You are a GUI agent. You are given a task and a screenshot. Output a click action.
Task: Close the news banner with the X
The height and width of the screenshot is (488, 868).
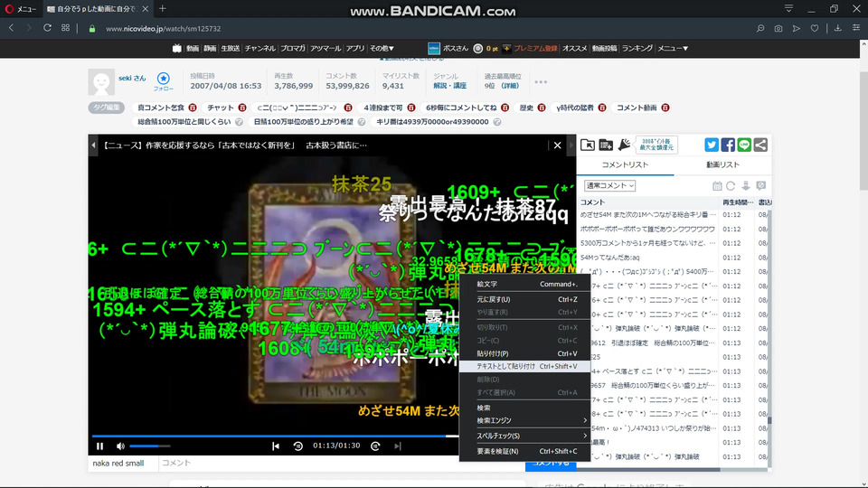tap(558, 145)
